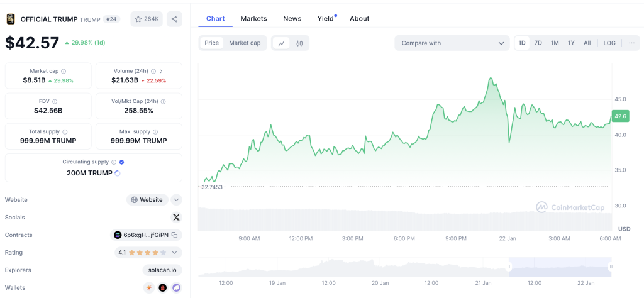Select 7D time range
The image size is (644, 298).
tap(538, 43)
